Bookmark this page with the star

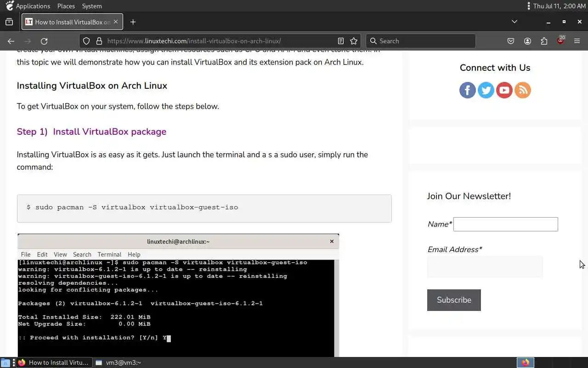[354, 41]
